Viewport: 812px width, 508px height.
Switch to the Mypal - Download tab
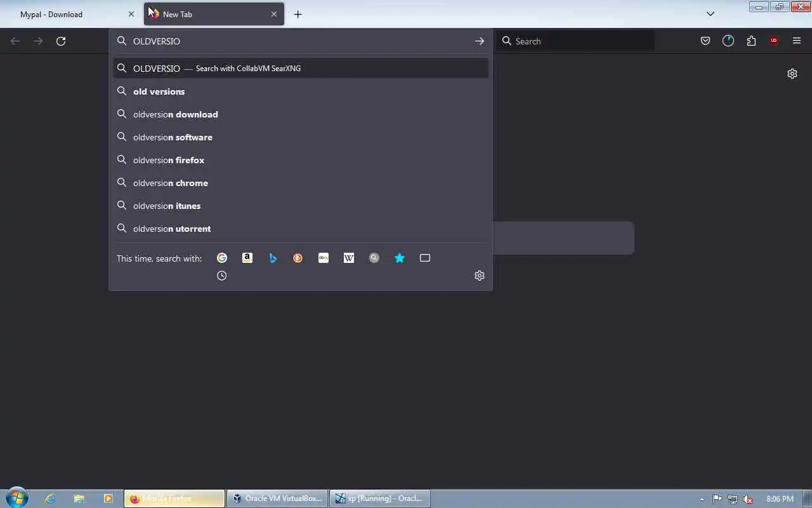[71, 14]
